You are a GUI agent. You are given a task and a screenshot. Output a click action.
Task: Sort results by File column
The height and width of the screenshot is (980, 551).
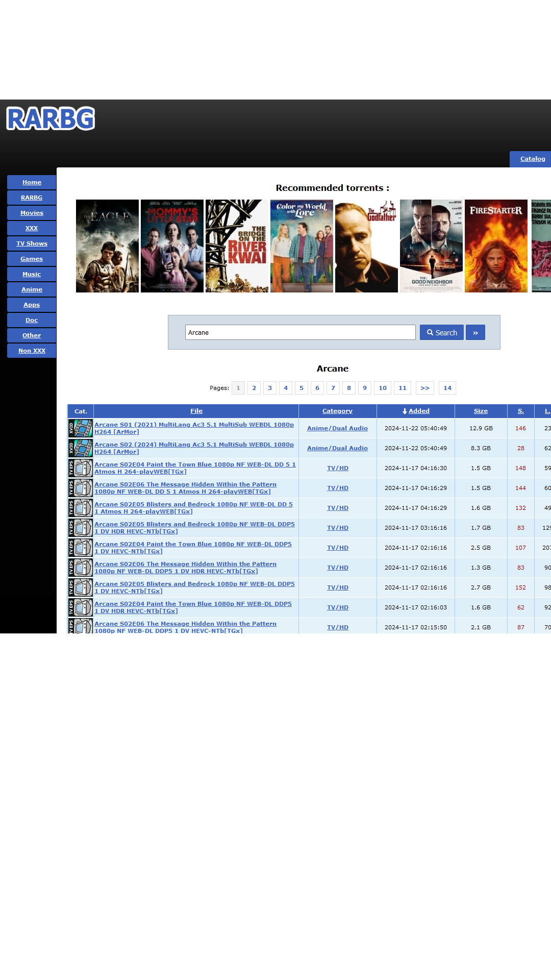[196, 411]
